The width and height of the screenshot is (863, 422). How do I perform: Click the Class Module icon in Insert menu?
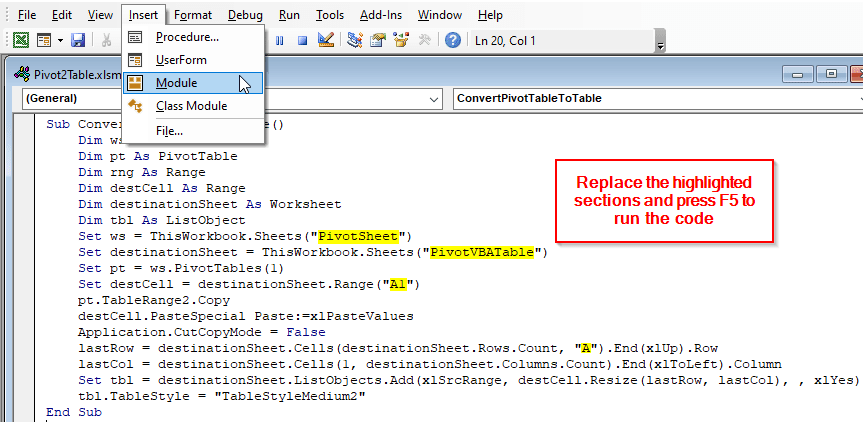pos(135,106)
